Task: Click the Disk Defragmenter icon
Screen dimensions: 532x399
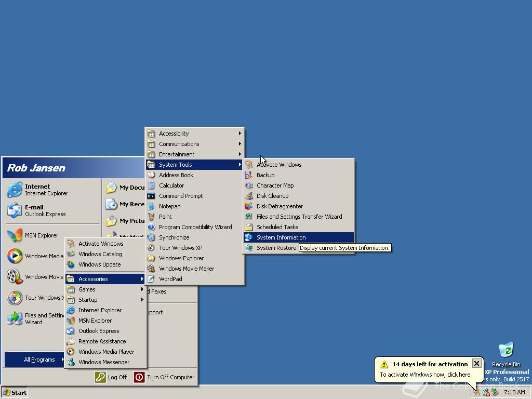Action: pos(249,206)
